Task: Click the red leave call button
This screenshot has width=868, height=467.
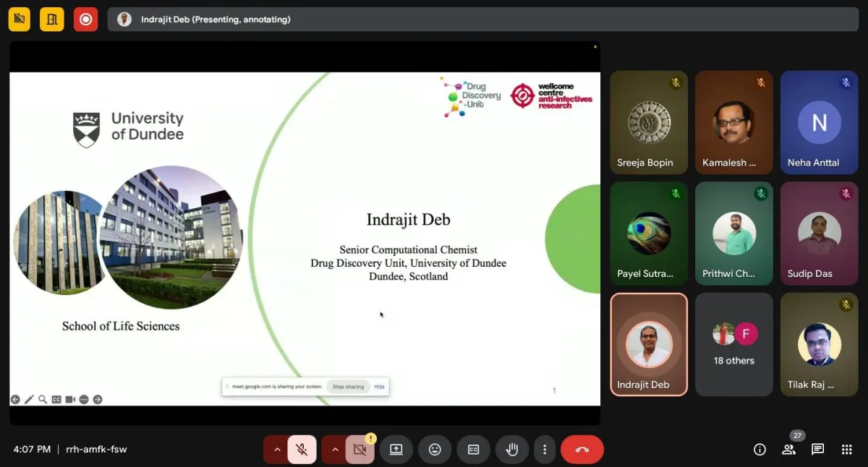Action: point(582,450)
